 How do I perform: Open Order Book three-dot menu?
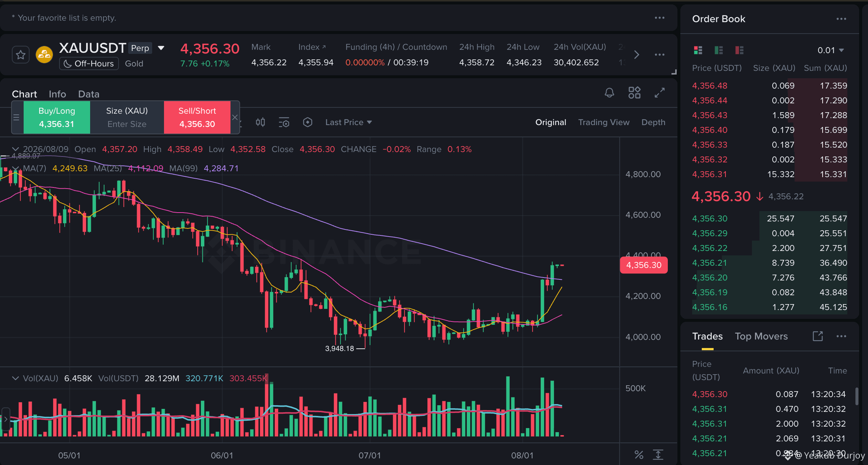(x=841, y=19)
